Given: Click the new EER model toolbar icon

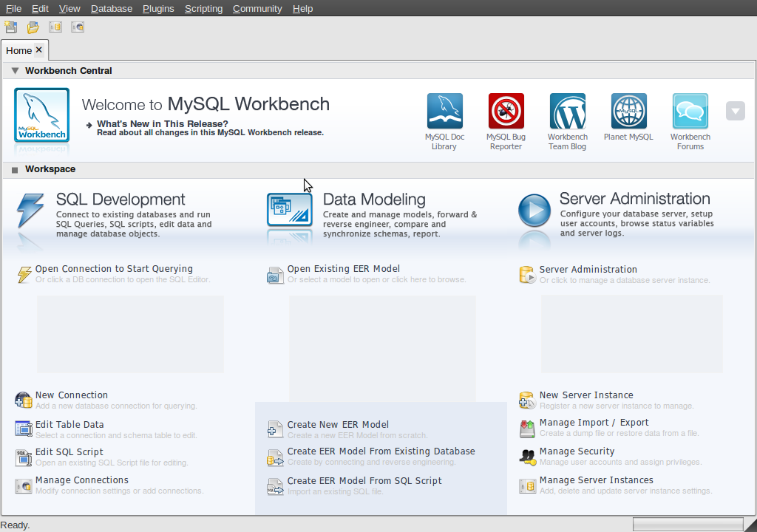Looking at the screenshot, I should tap(10, 27).
